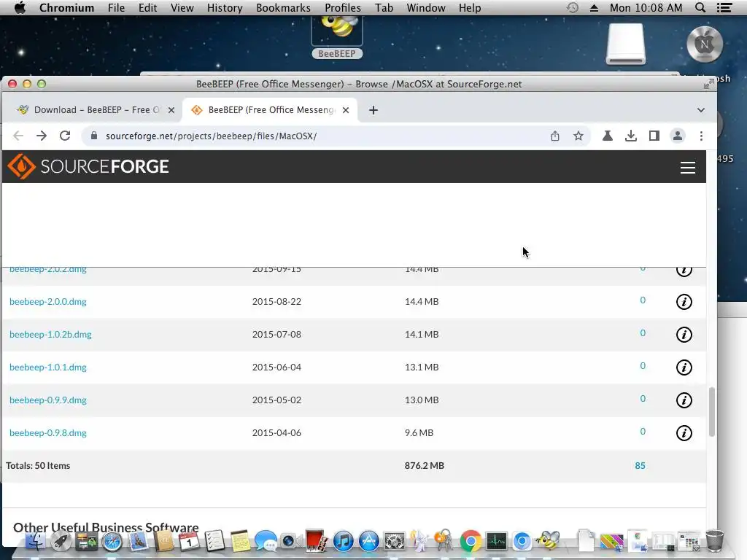The height and width of the screenshot is (560, 747).
Task: Click size 14.1 MB for beebeep-1.0.2b.dmg
Action: (x=422, y=334)
